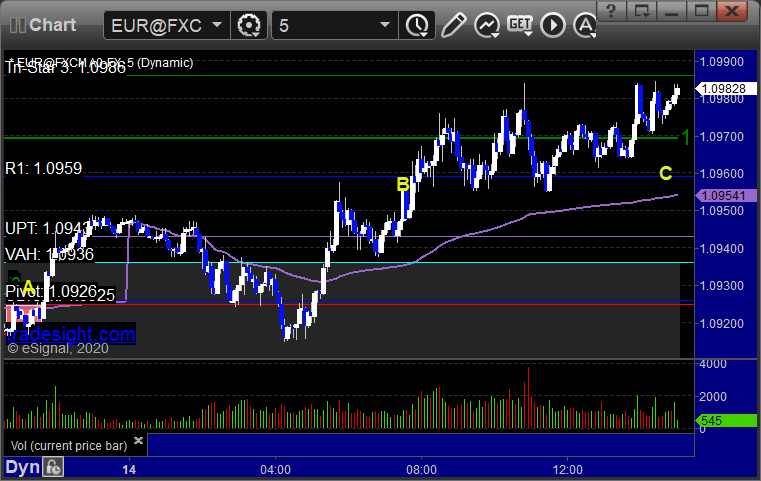This screenshot has height=481, width=761.
Task: Click the current price tag 1.09828
Action: pos(725,89)
